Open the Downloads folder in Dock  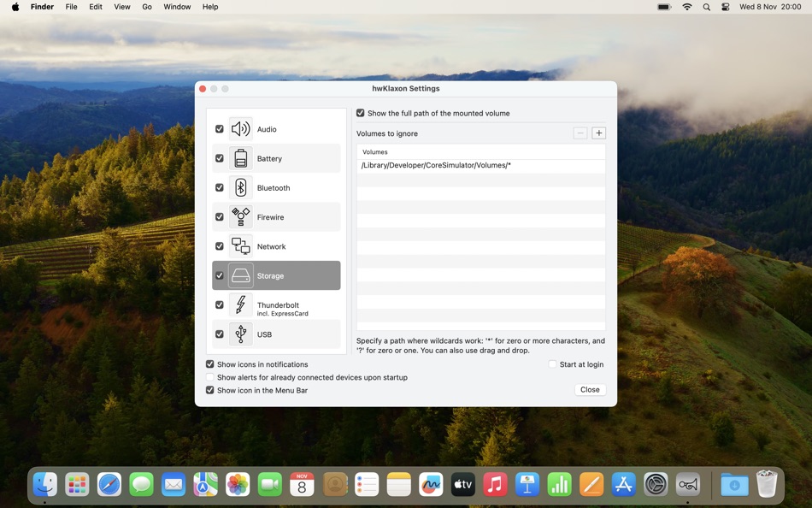pyautogui.click(x=734, y=485)
